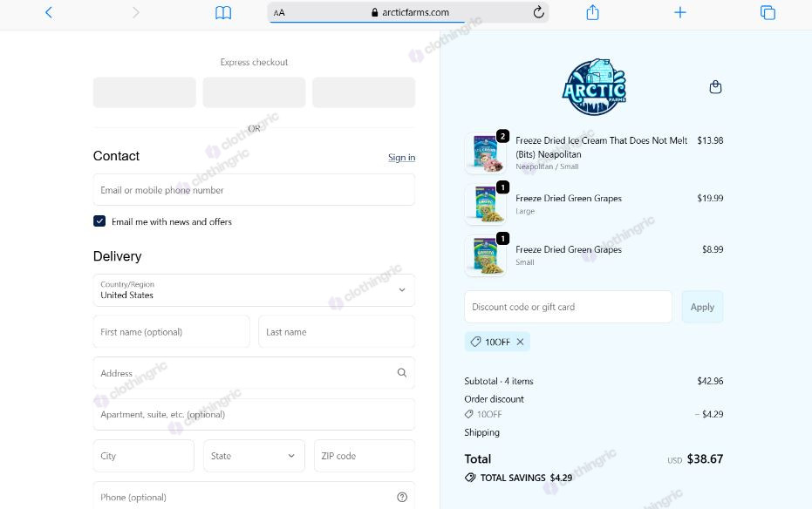Toggle Email me with news and offers
Viewport: 812px width, 509px height.
point(99,221)
